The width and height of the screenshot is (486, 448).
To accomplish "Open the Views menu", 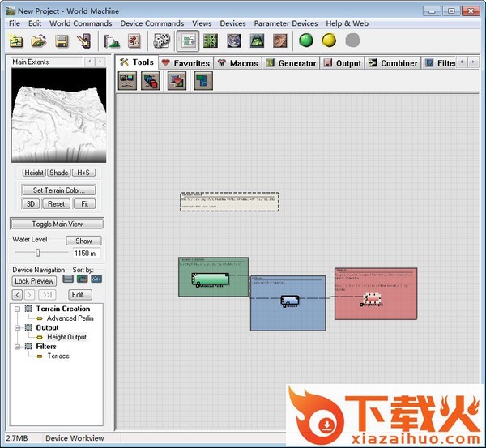I will coord(202,23).
